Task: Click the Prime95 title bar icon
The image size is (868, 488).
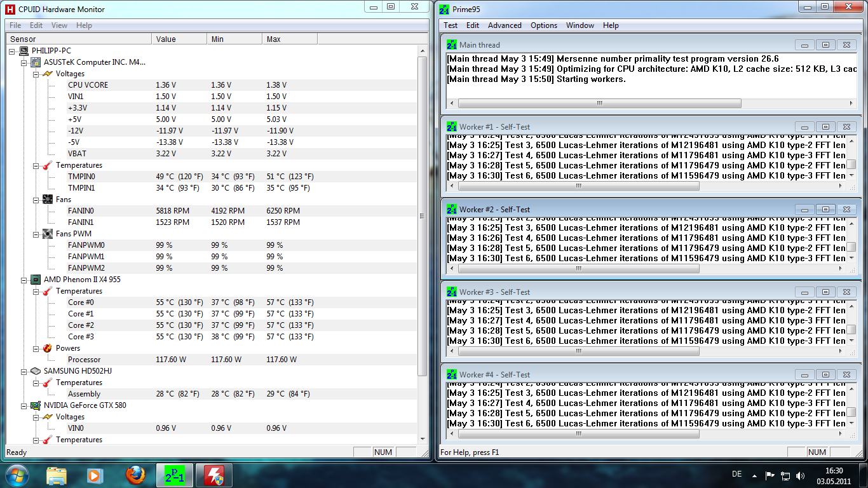Action: coord(444,10)
